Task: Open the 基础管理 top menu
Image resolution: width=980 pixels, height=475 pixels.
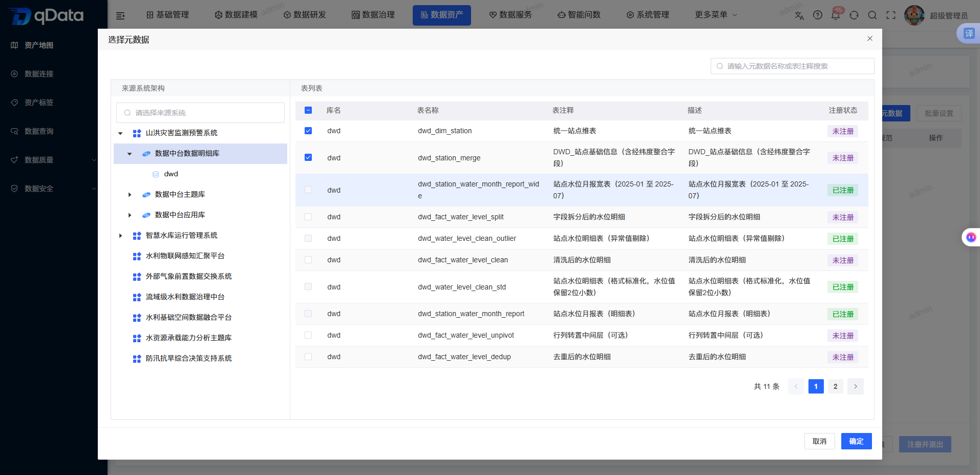Action: (x=167, y=15)
